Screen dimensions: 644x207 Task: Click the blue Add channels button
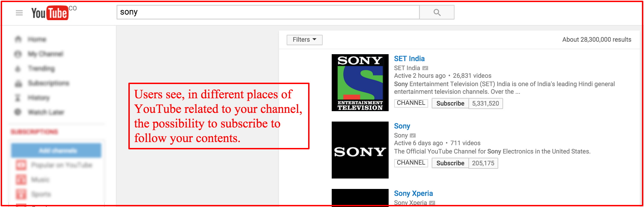[56, 150]
